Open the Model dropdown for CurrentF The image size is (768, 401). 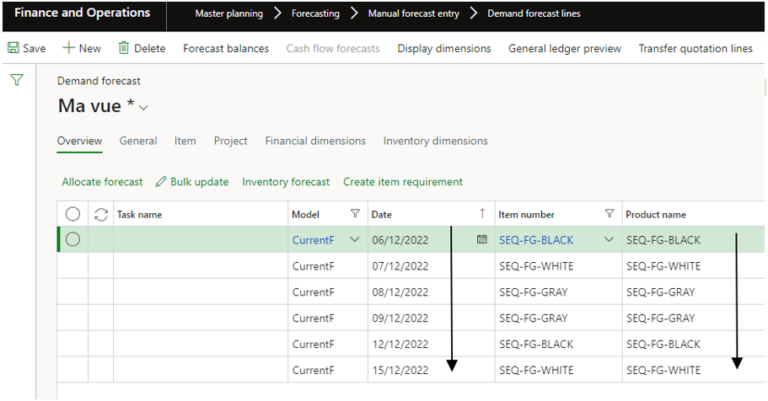pos(354,240)
